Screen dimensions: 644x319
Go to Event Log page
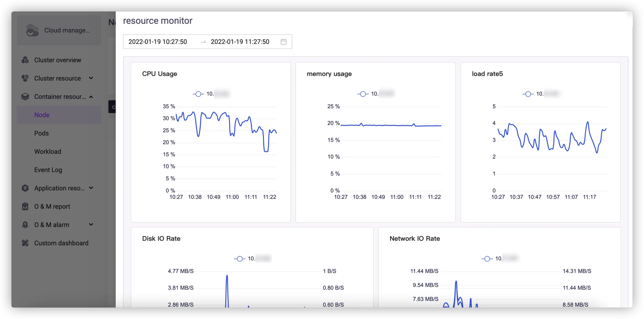[48, 170]
